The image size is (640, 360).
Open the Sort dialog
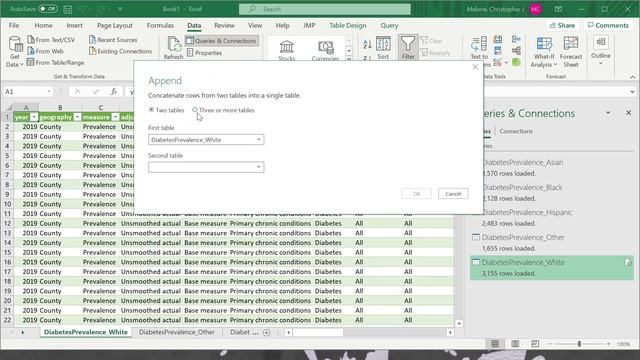click(x=383, y=48)
